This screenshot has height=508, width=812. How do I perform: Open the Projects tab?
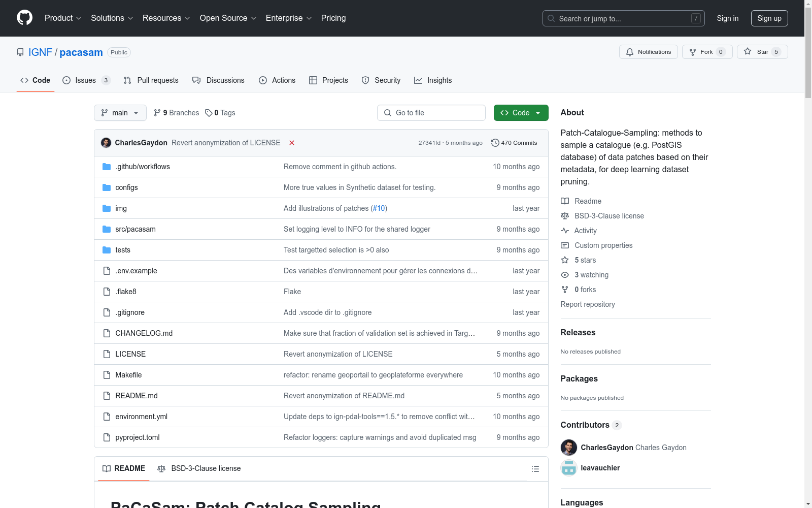(328, 80)
